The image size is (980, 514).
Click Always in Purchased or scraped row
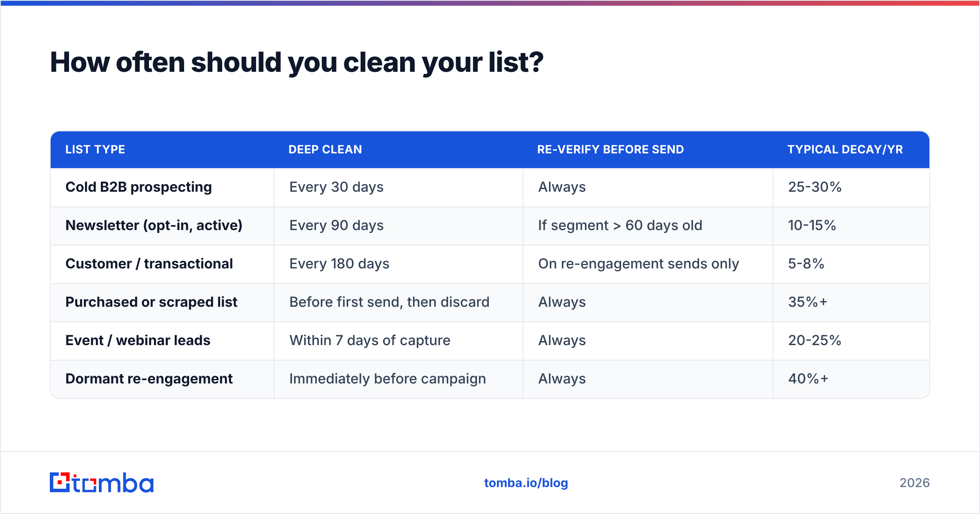562,302
